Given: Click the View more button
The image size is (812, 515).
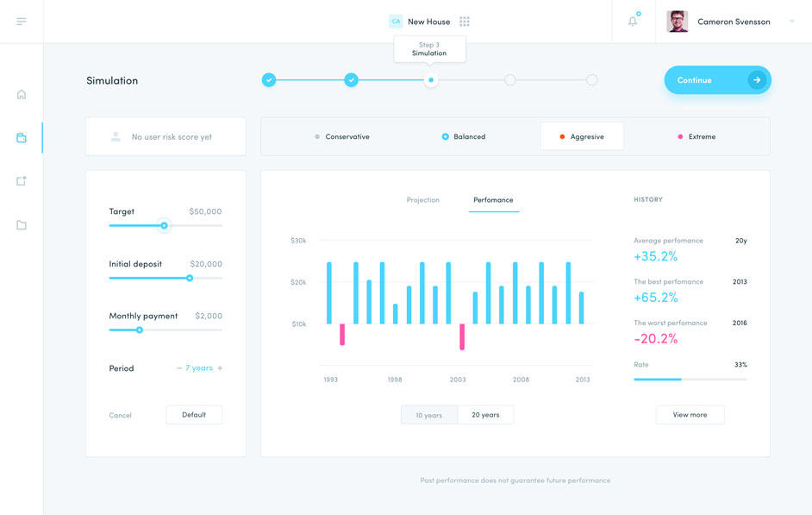Looking at the screenshot, I should coord(690,415).
